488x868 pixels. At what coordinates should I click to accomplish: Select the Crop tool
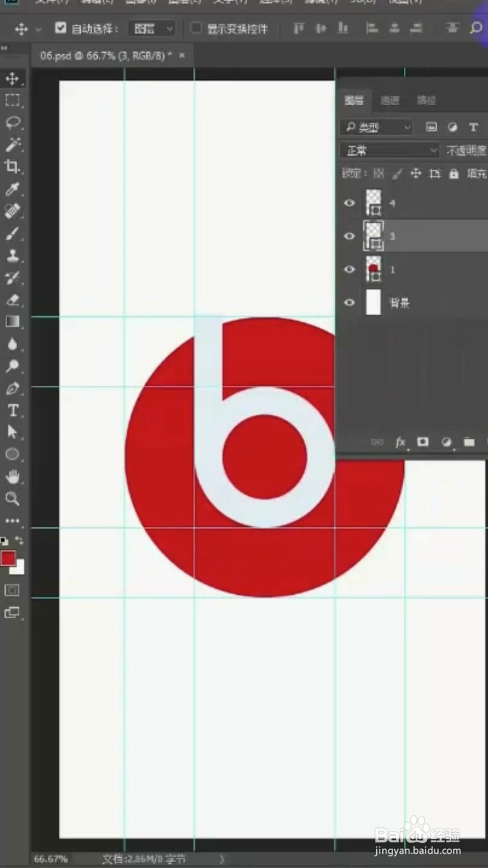pyautogui.click(x=12, y=166)
